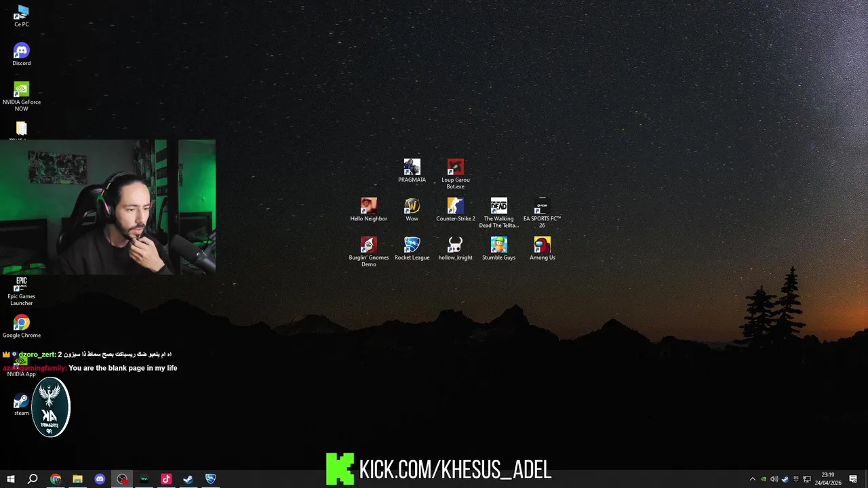
Task: Open the clock showing 23:19
Action: point(827,479)
